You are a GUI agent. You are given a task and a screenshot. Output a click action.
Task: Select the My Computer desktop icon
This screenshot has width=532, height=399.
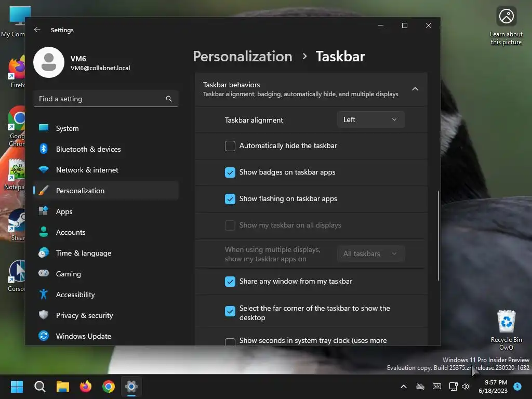click(13, 22)
